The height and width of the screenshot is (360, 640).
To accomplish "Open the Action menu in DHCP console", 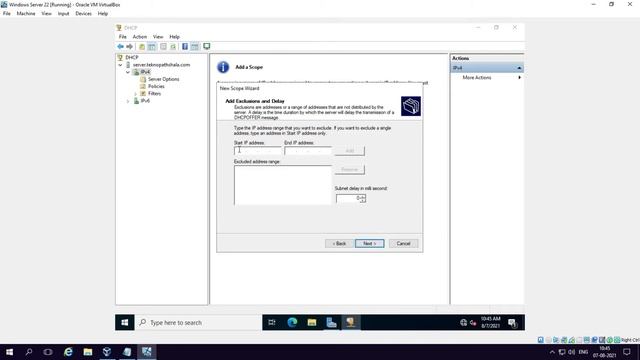I will (140, 37).
